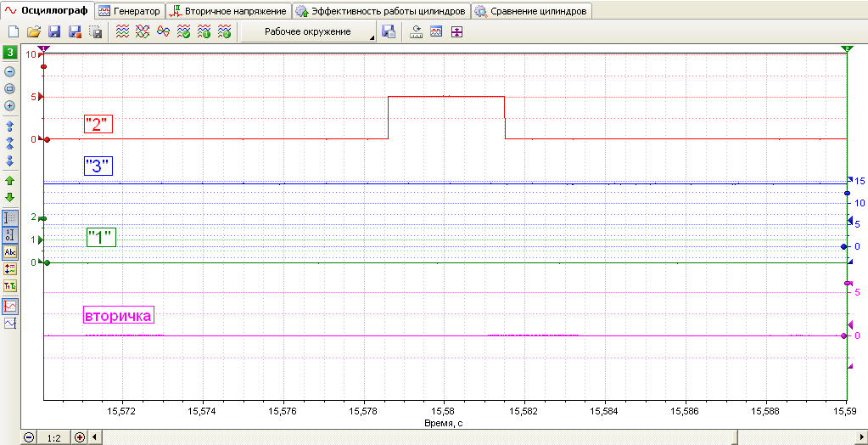Move channel down with green down arrow

click(10, 197)
